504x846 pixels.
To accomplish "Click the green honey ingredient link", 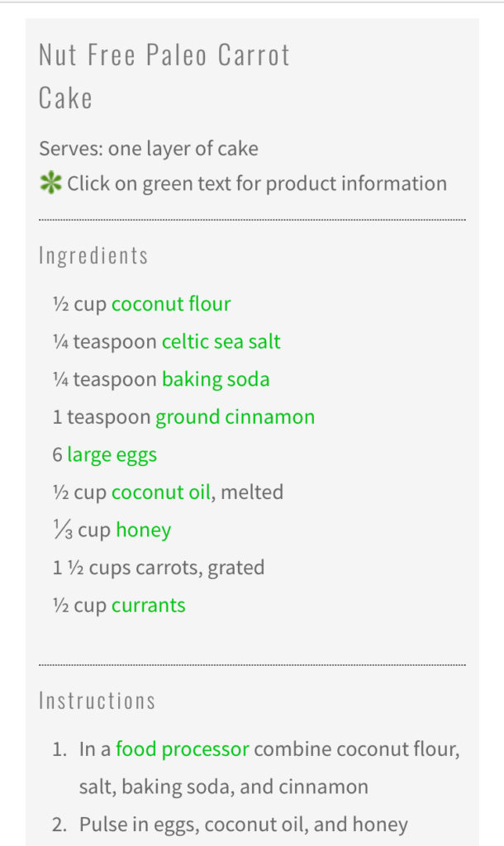I will pyautogui.click(x=143, y=530).
